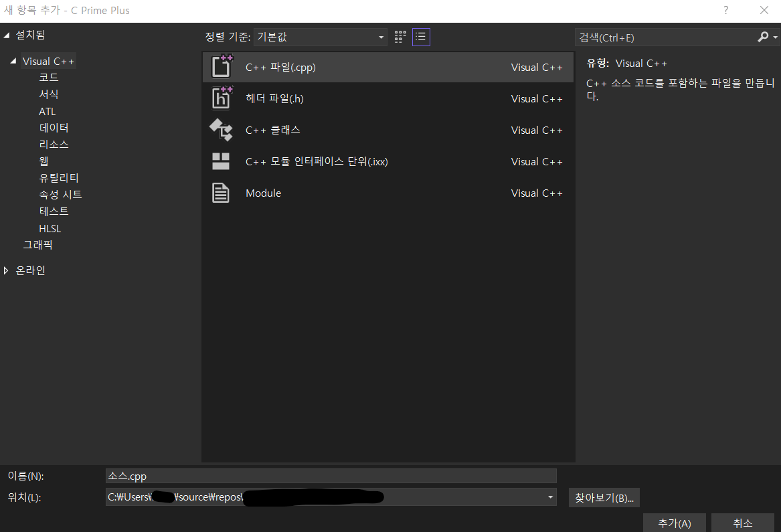
Task: Select the Module template document icon
Action: (221, 193)
